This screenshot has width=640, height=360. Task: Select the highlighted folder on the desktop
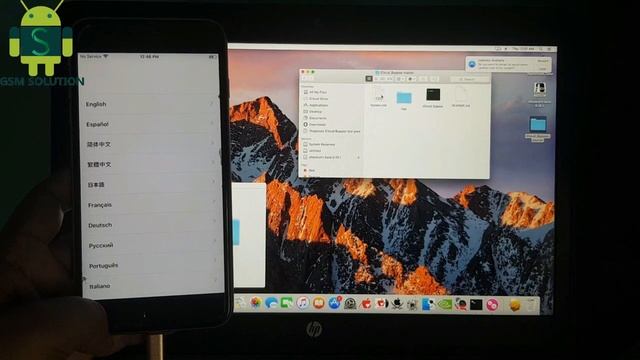[538, 124]
